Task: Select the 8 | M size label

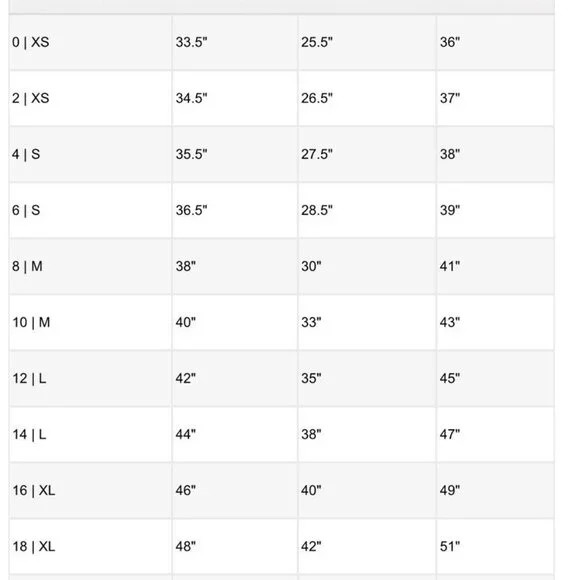Action: (27, 266)
